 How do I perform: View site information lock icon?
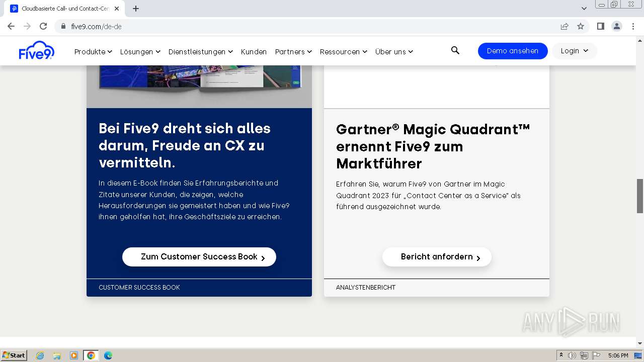tap(63, 26)
